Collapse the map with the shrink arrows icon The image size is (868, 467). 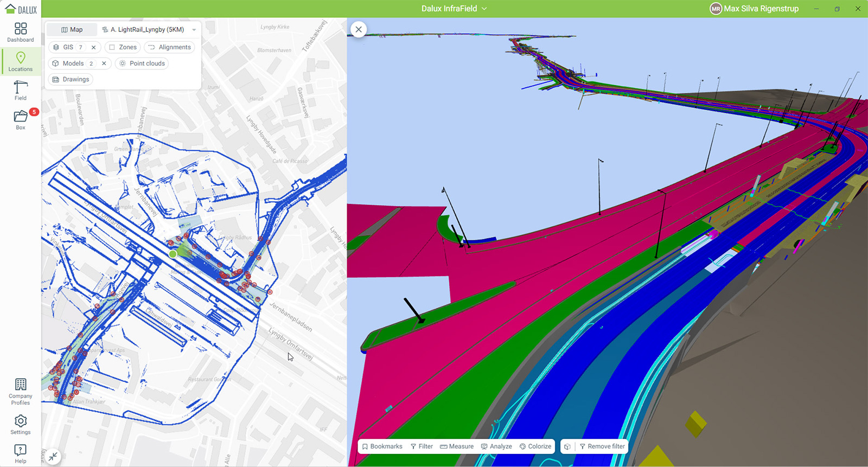(53, 457)
